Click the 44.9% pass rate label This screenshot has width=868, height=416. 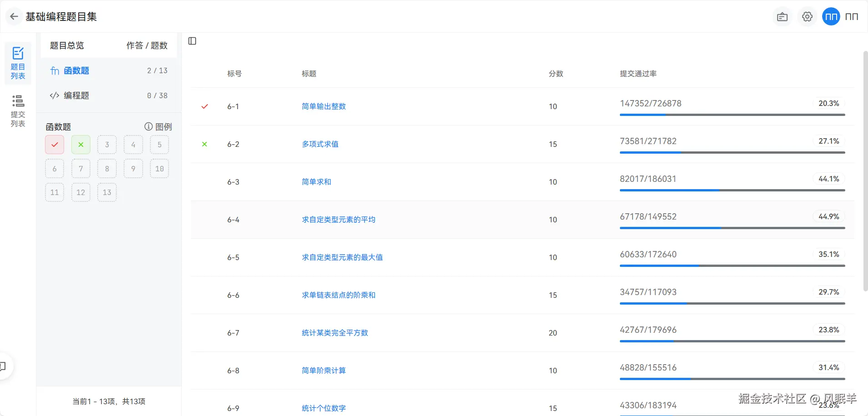coord(829,216)
